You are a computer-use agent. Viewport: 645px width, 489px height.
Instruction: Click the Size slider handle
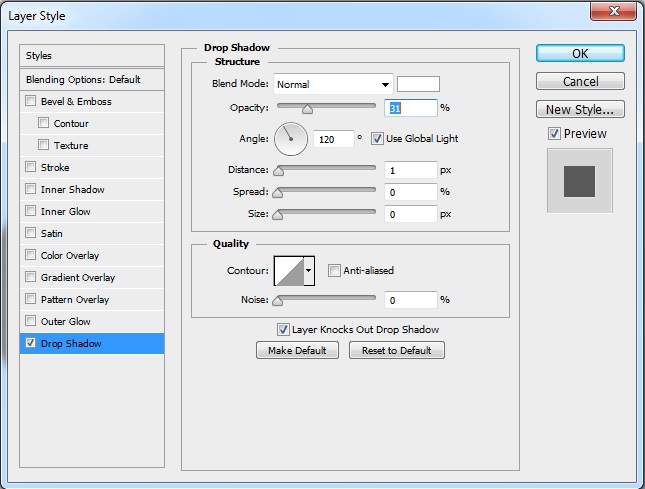[278, 215]
